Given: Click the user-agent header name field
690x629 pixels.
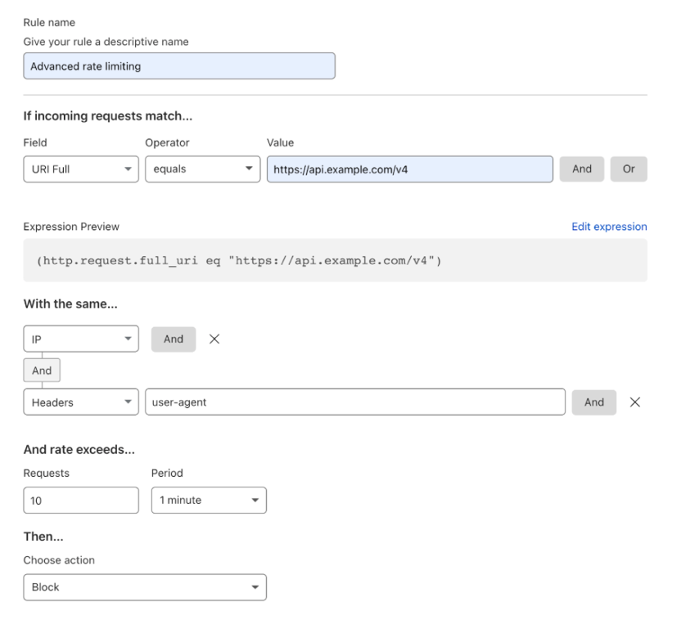Looking at the screenshot, I should [356, 402].
